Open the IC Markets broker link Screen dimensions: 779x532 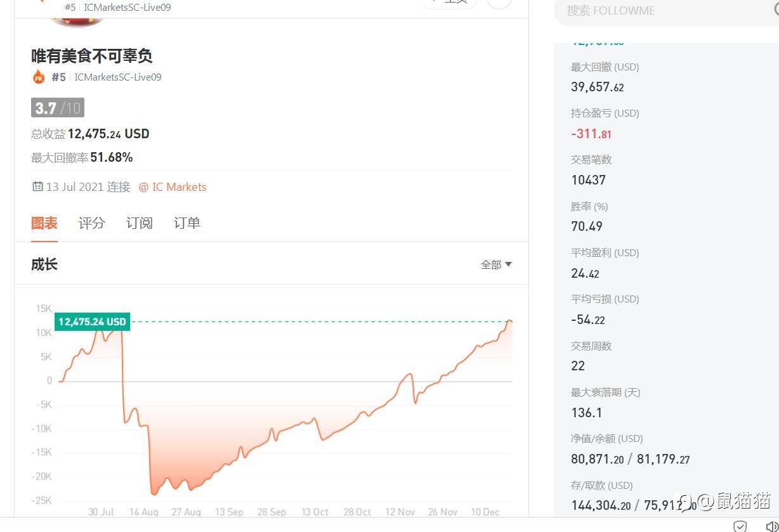(x=180, y=186)
